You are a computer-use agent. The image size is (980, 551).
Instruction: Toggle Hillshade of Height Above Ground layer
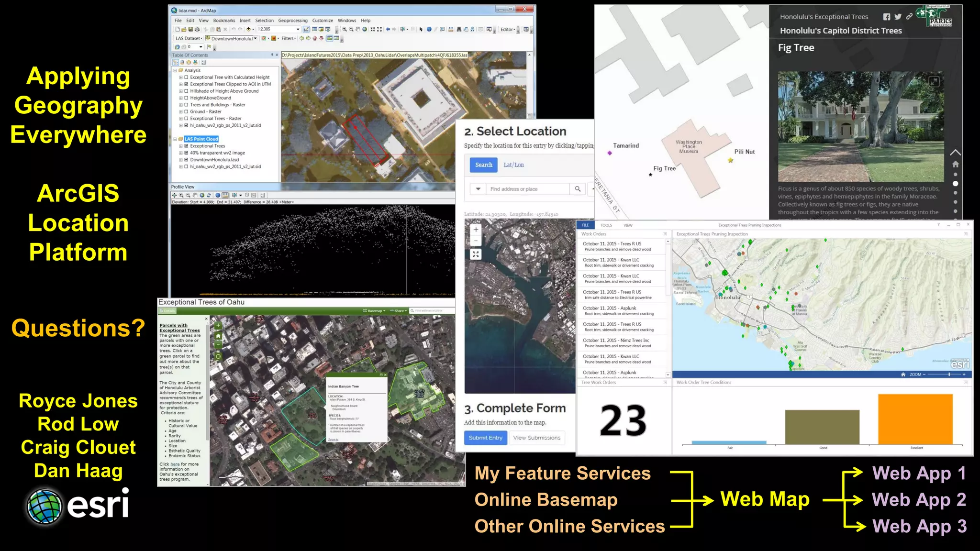point(187,91)
